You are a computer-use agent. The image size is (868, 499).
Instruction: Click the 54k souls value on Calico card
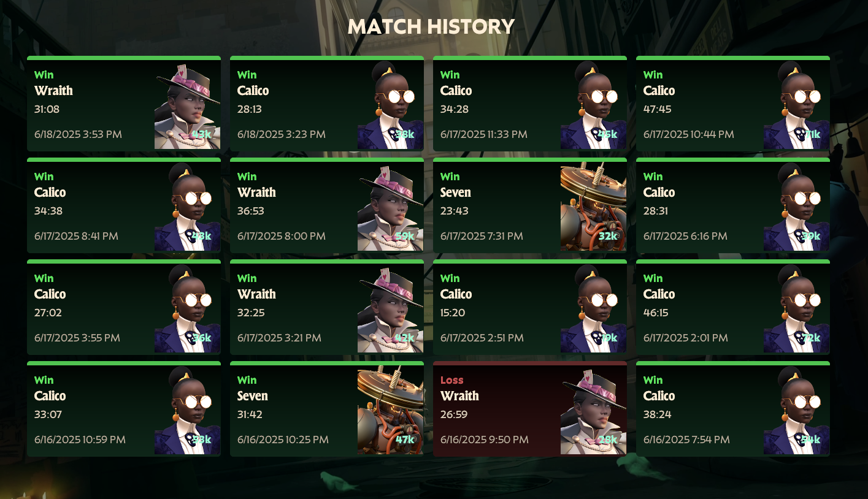point(811,440)
